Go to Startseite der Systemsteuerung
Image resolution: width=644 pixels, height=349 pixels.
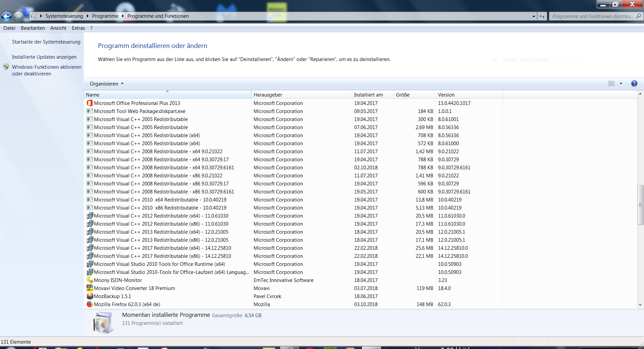coord(46,42)
